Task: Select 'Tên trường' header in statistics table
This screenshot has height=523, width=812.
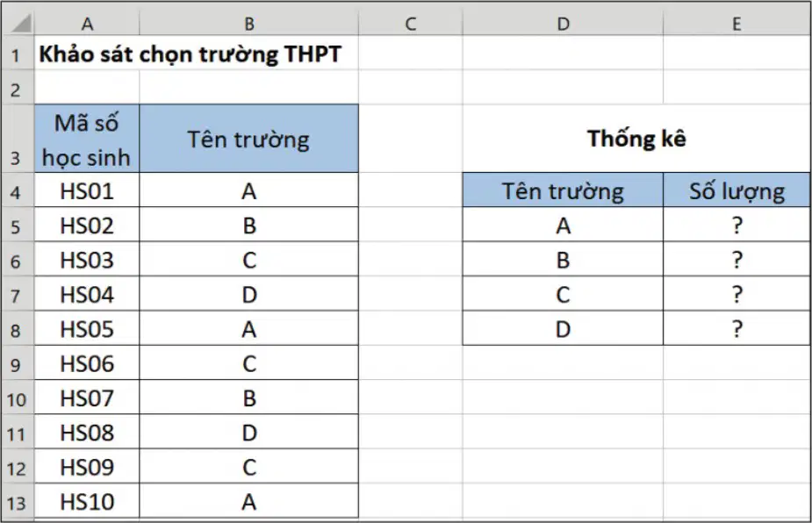Action: [563, 190]
